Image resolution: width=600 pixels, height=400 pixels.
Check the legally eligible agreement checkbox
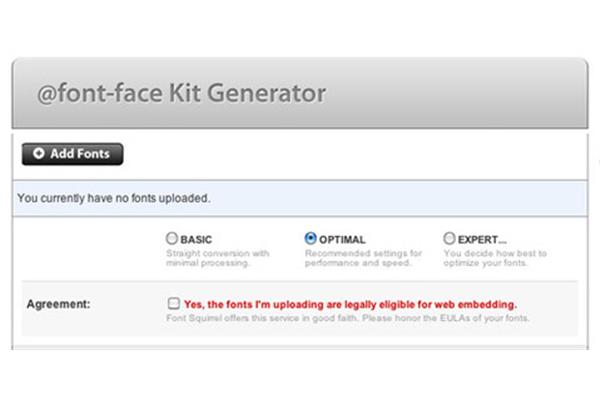[174, 304]
